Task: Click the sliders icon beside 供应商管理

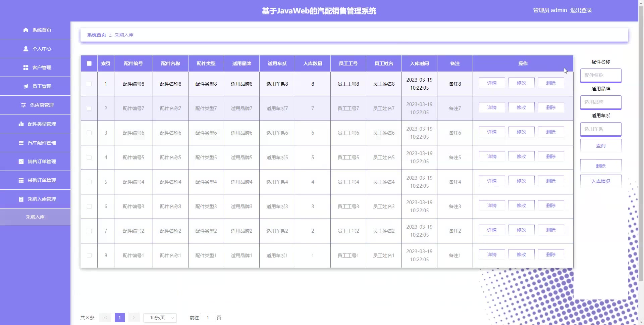Action: click(x=23, y=105)
